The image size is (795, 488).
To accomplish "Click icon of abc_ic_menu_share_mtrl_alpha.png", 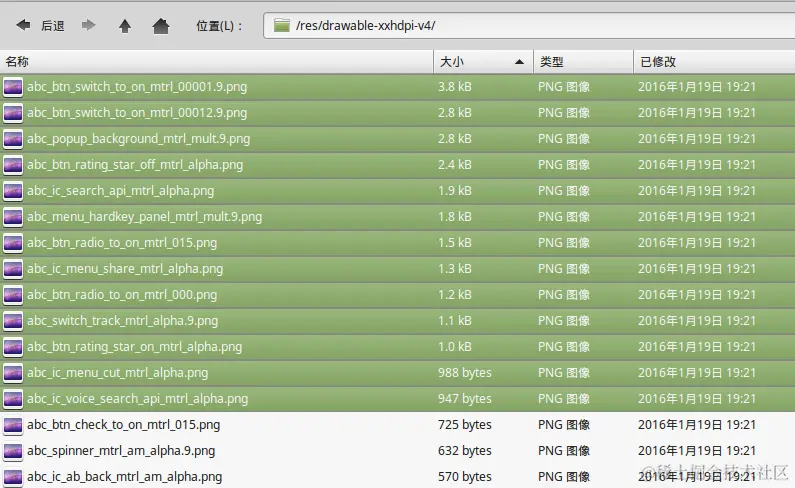I will (x=13, y=269).
